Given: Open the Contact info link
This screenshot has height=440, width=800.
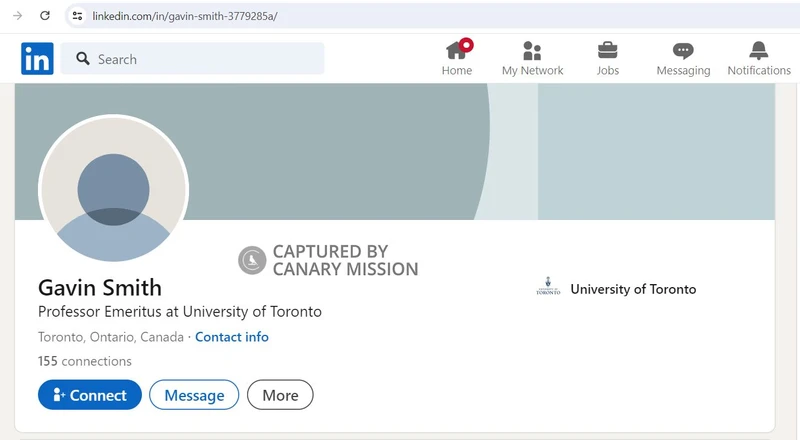Looking at the screenshot, I should 232,337.
